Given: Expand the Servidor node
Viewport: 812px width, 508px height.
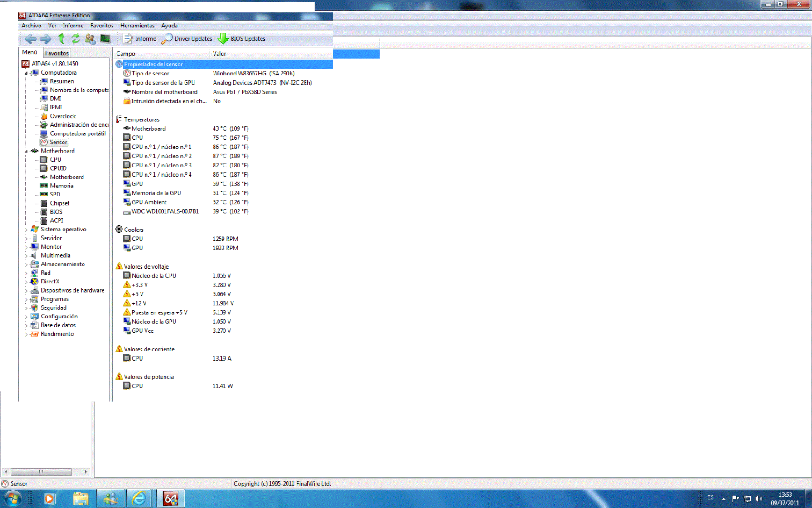Looking at the screenshot, I should [26, 238].
